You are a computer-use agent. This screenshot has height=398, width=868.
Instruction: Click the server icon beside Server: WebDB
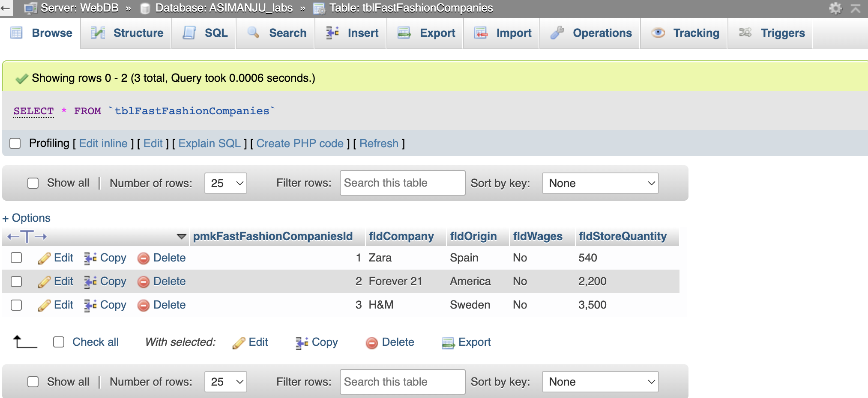tap(30, 8)
